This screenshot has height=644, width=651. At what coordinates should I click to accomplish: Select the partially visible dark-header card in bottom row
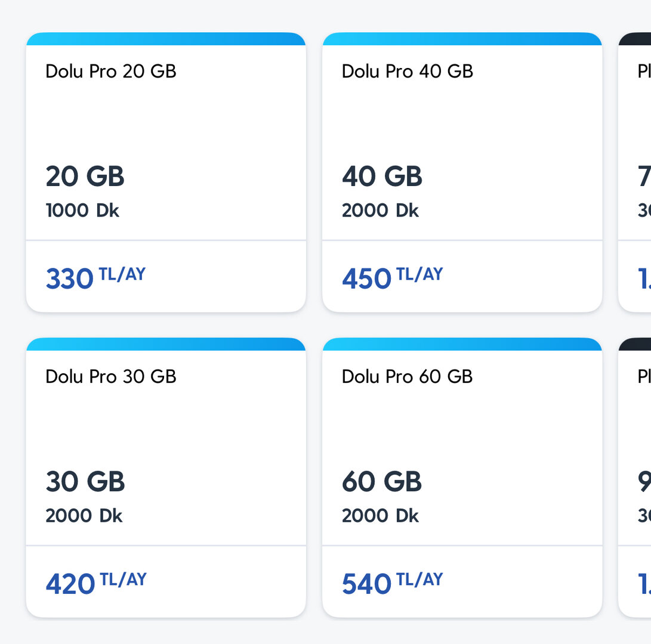[636, 477]
